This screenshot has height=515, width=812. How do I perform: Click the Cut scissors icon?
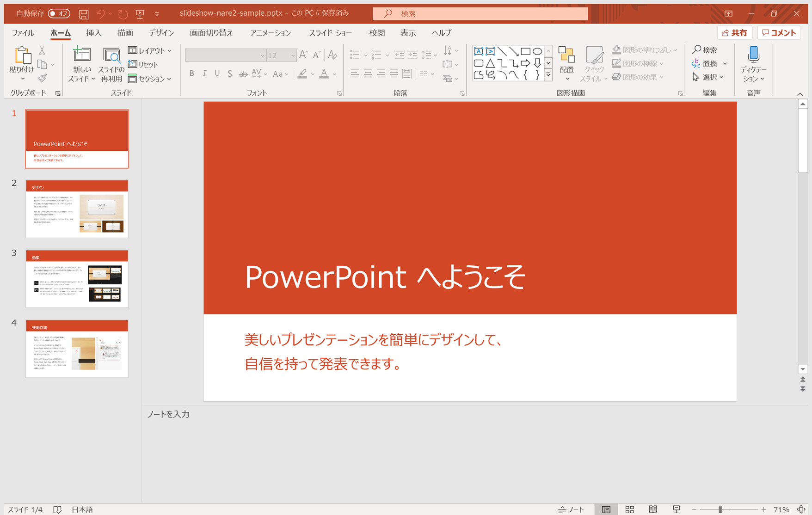coord(42,51)
